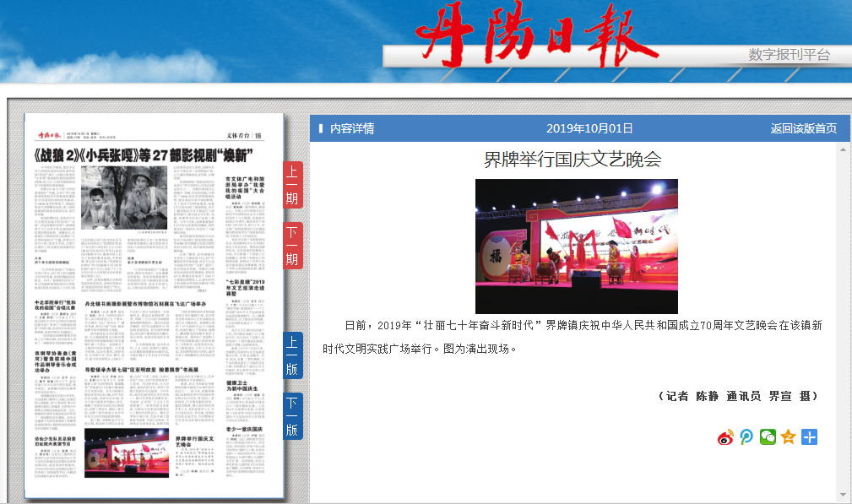852x504 pixels.
Task: Open more sharing options plus icon
Action: (809, 436)
